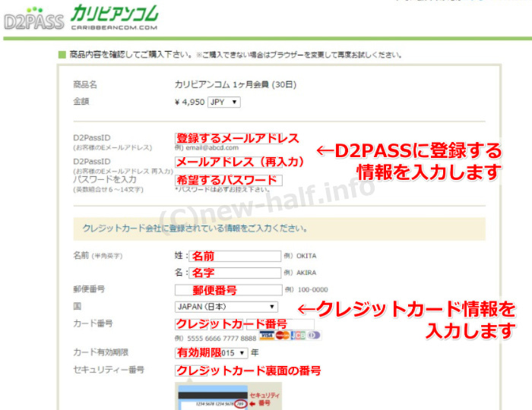This screenshot has height=410, width=532.
Task: Click the カード番号 label
Action: point(93,323)
